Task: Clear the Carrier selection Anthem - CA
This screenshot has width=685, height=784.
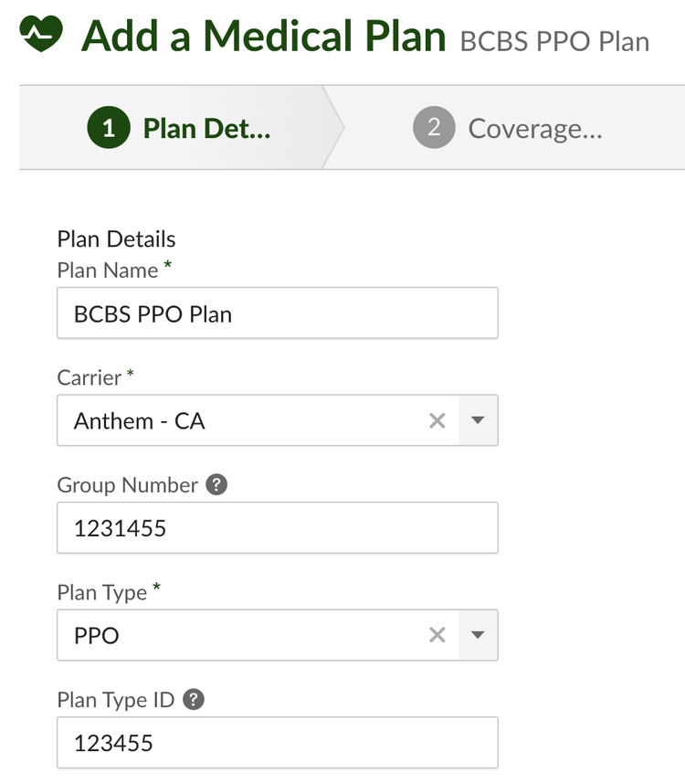Action: click(x=437, y=420)
